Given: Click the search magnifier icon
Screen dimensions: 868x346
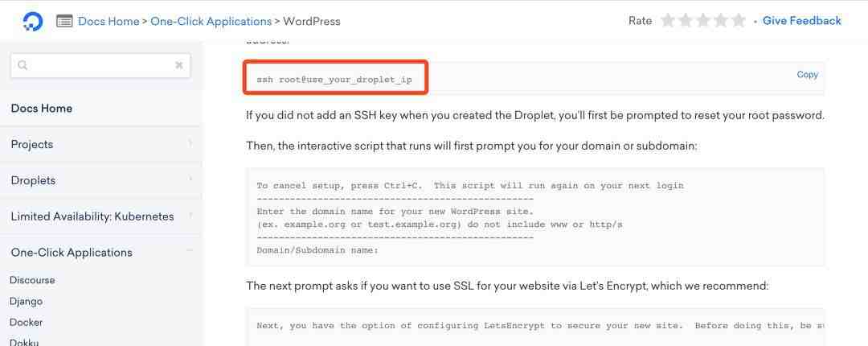Looking at the screenshot, I should point(23,65).
